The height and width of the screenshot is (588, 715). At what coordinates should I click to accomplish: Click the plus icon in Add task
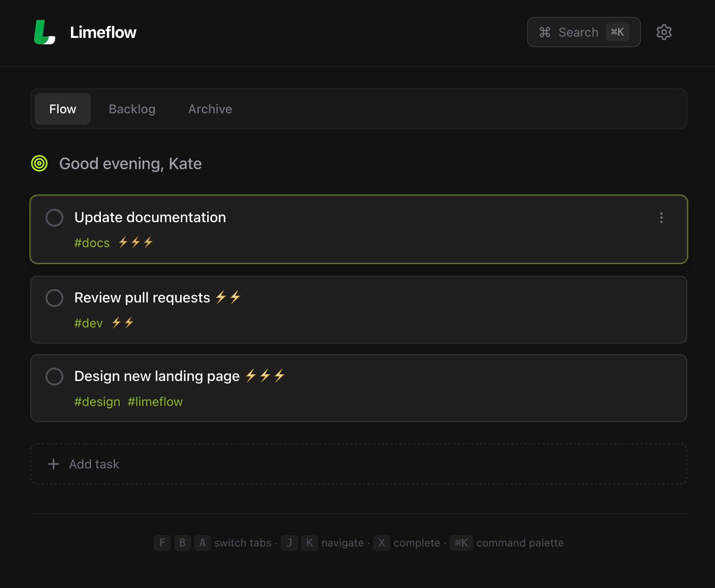click(x=54, y=464)
